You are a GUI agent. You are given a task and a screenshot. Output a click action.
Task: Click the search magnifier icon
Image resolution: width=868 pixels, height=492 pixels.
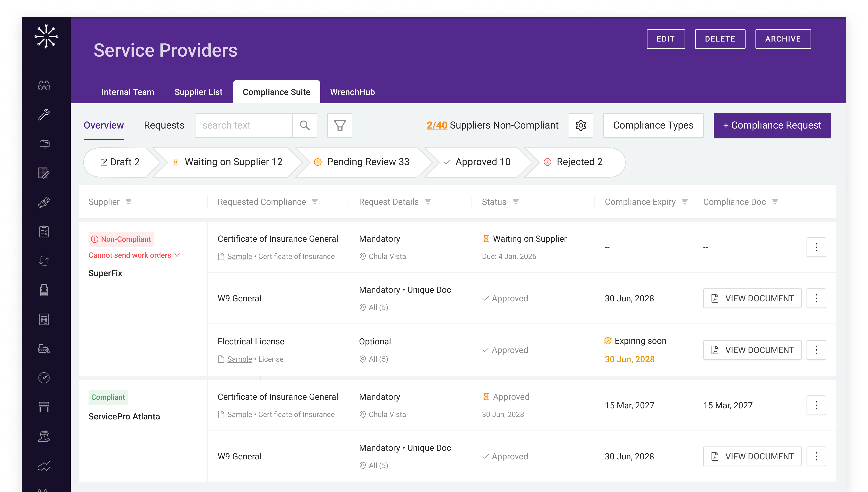coord(304,125)
